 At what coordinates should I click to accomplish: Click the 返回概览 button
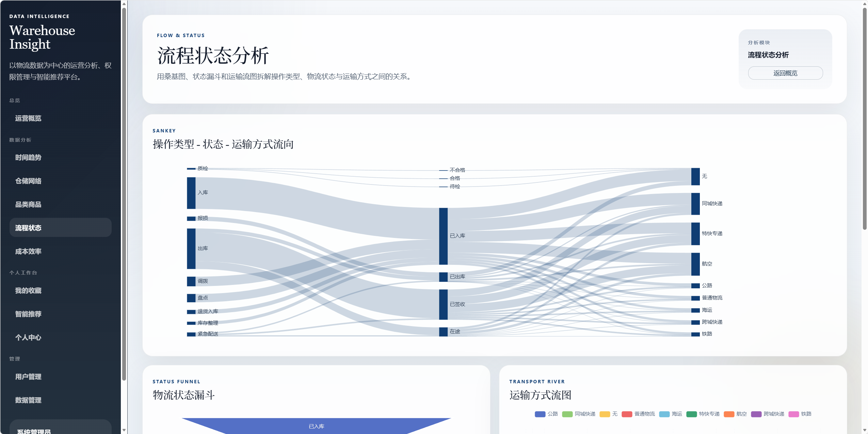click(785, 73)
